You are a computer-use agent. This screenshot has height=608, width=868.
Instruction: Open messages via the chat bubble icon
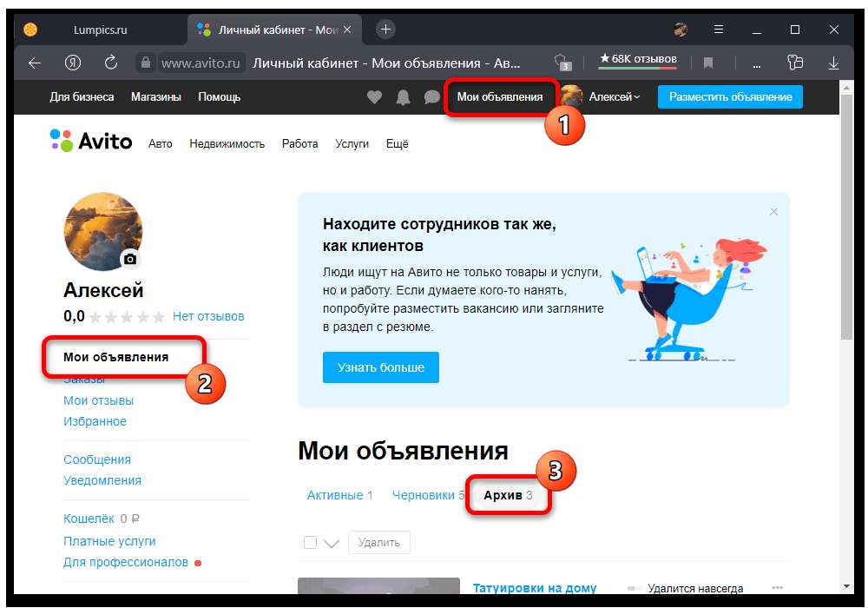(431, 97)
